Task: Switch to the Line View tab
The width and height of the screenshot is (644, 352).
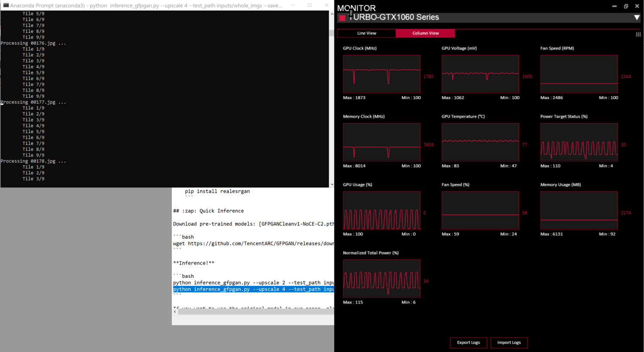Action: (367, 33)
